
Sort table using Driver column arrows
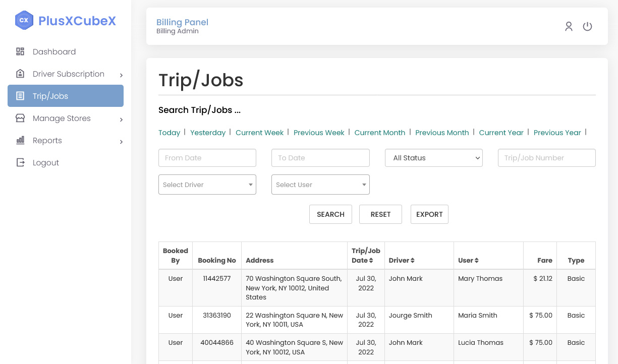pos(412,261)
